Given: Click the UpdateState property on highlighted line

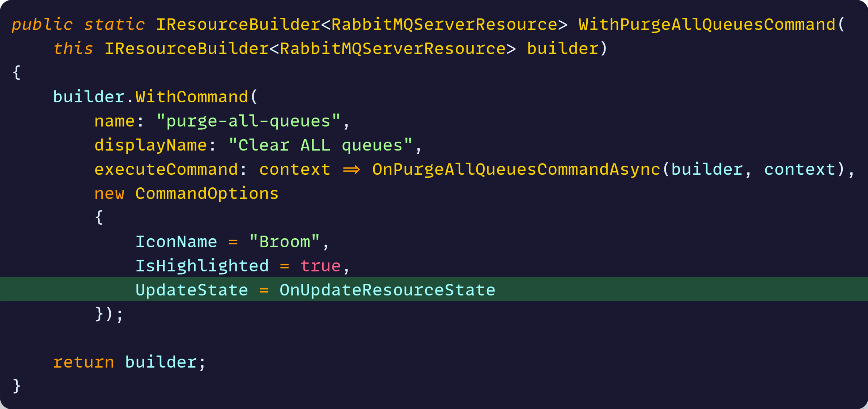Looking at the screenshot, I should pos(192,290).
